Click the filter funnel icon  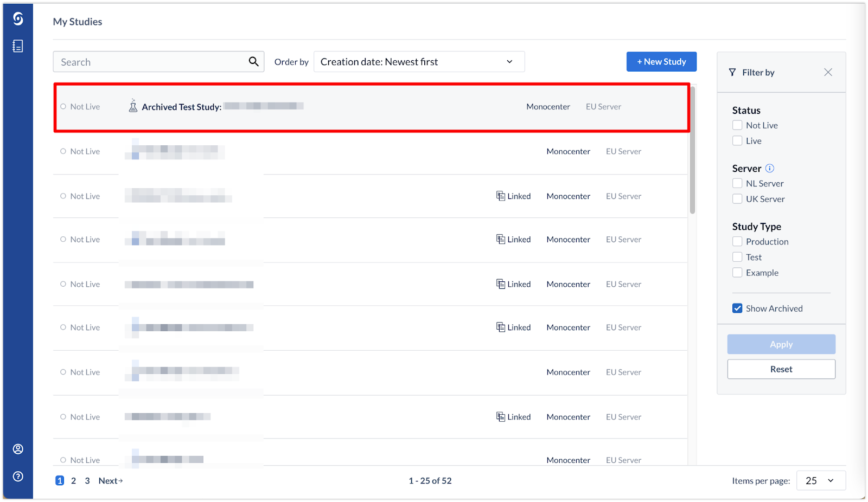(x=732, y=72)
